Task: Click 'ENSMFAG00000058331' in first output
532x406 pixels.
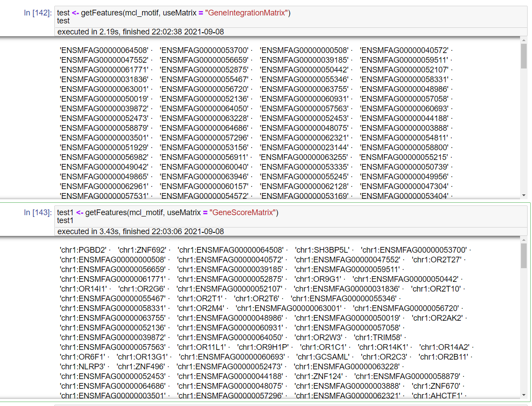Action: point(404,80)
